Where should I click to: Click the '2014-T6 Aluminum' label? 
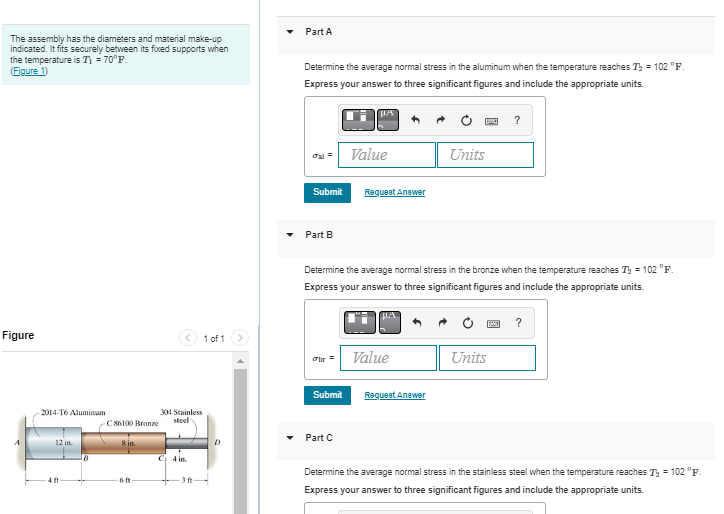[x=73, y=412]
